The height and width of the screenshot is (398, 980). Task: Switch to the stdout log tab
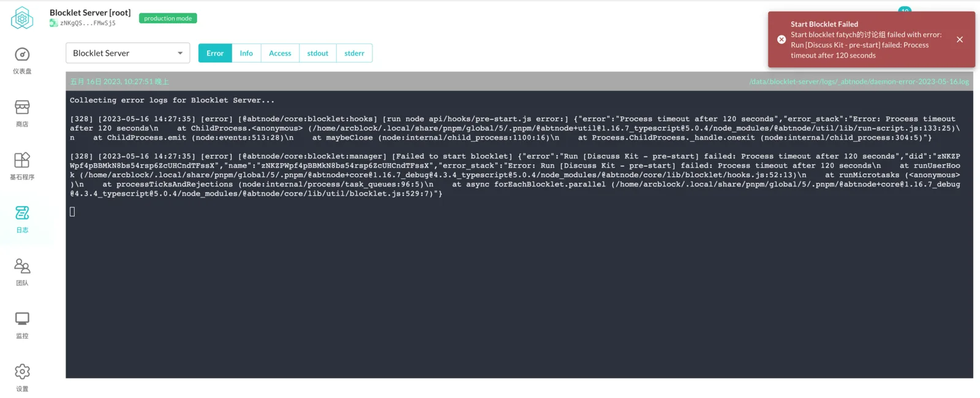(318, 53)
